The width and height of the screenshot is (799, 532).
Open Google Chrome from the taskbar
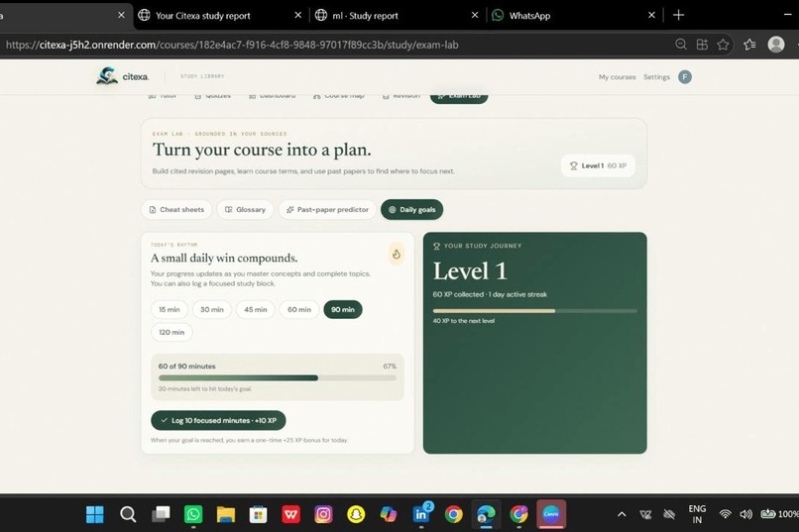[x=453, y=515]
